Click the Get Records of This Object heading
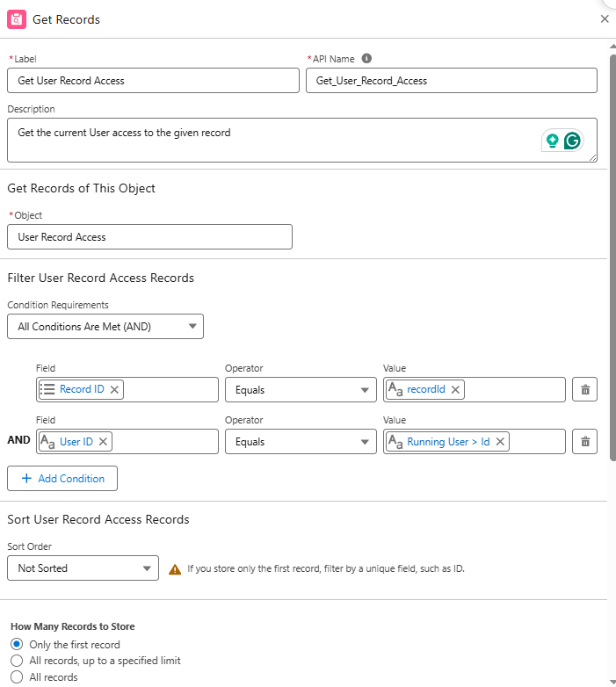Screen dimensions: 616x687 [x=82, y=188]
